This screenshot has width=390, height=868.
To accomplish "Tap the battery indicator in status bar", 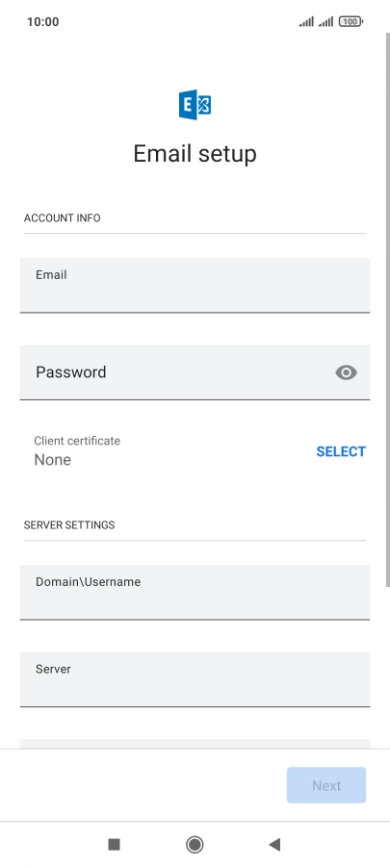I will click(x=351, y=21).
